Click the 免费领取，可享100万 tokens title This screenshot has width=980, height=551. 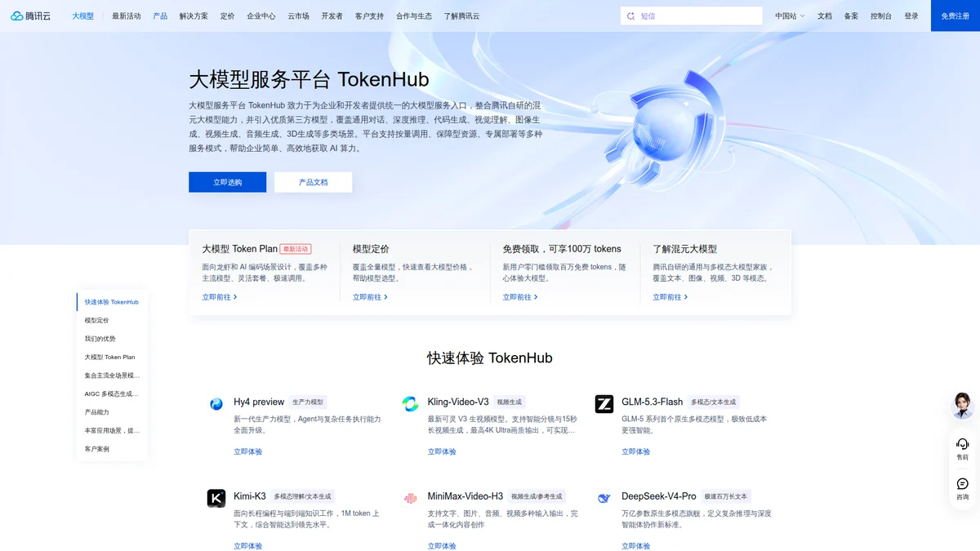tap(562, 249)
